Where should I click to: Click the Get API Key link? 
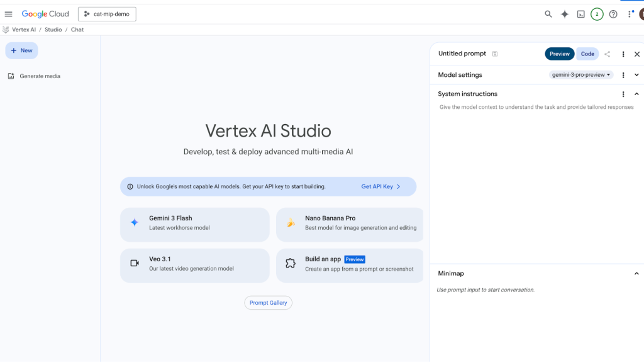[380, 186]
